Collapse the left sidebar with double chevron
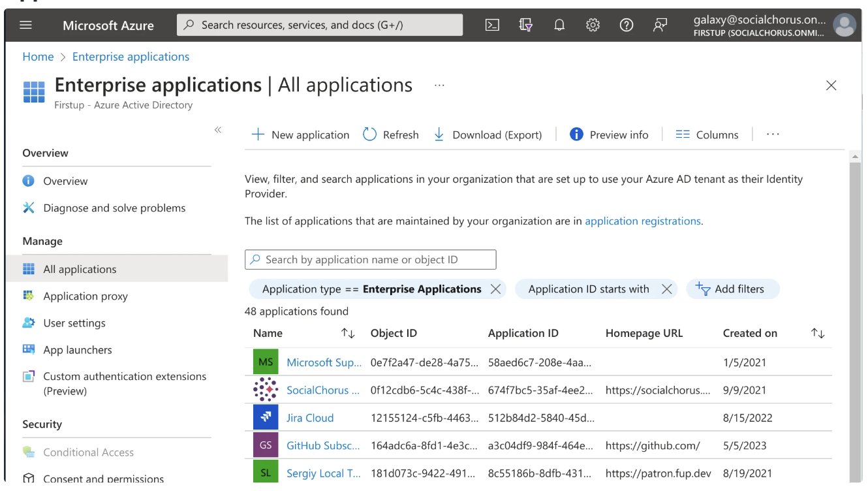 click(218, 130)
